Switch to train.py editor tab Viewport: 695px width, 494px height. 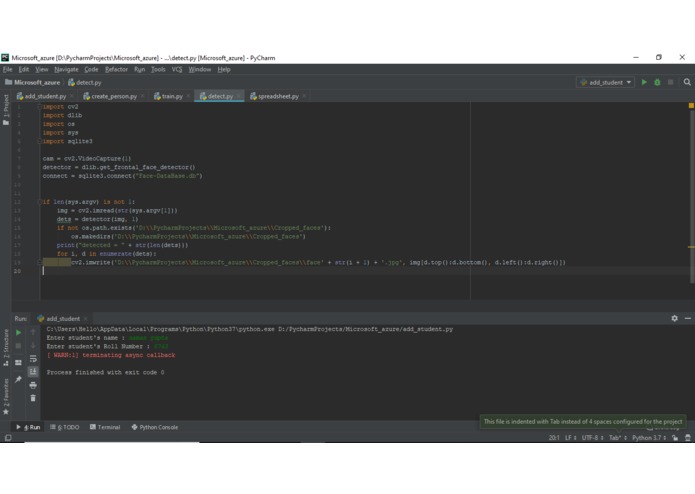point(172,96)
